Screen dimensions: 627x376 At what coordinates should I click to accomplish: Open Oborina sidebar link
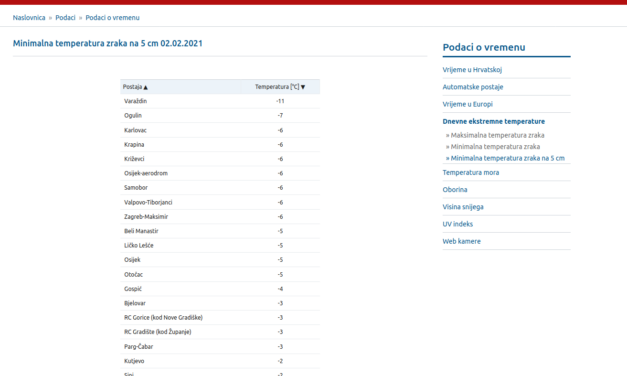455,190
